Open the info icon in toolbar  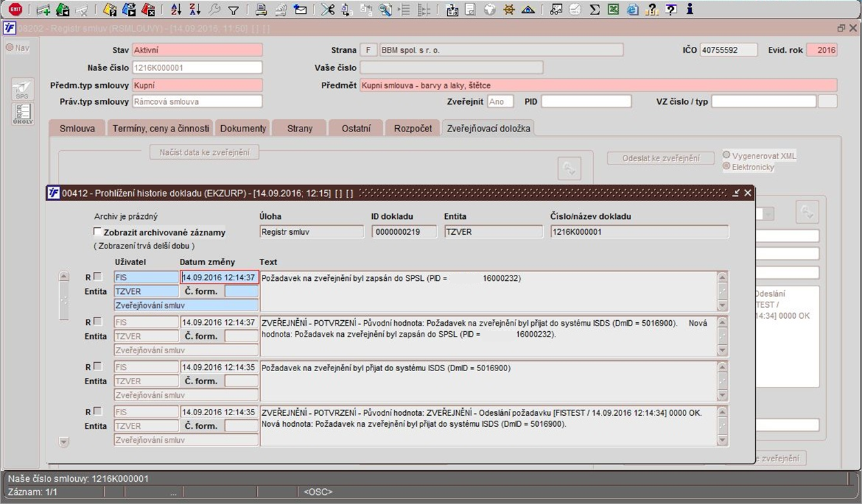(x=690, y=10)
